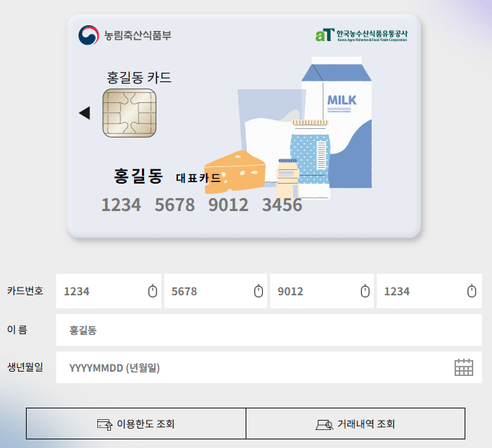Click the mouse-input icon in first card number field

click(x=153, y=291)
